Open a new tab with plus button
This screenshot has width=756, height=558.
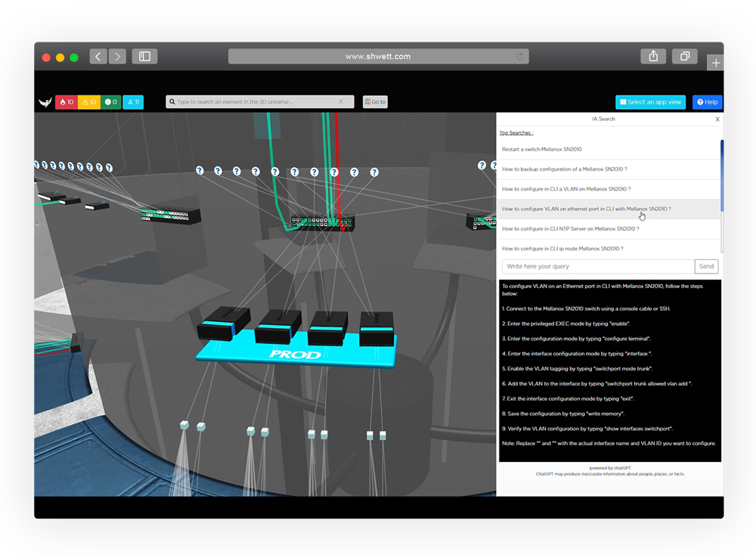pos(715,63)
